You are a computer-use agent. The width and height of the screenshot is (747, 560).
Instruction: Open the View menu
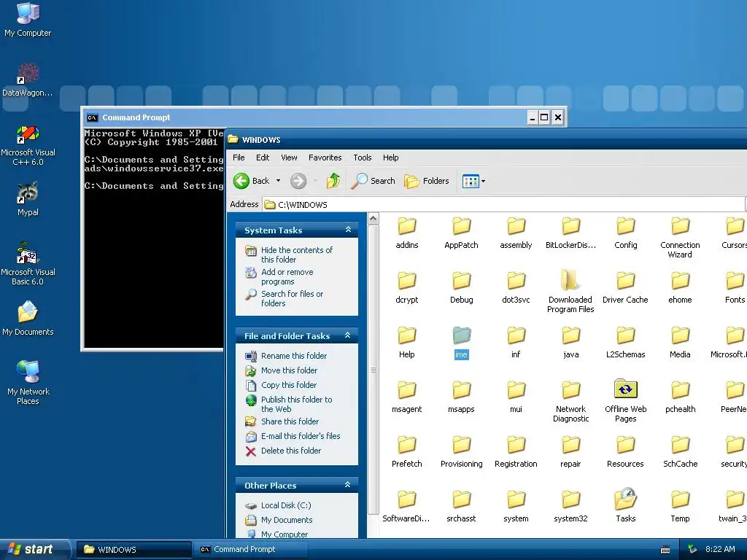click(289, 157)
